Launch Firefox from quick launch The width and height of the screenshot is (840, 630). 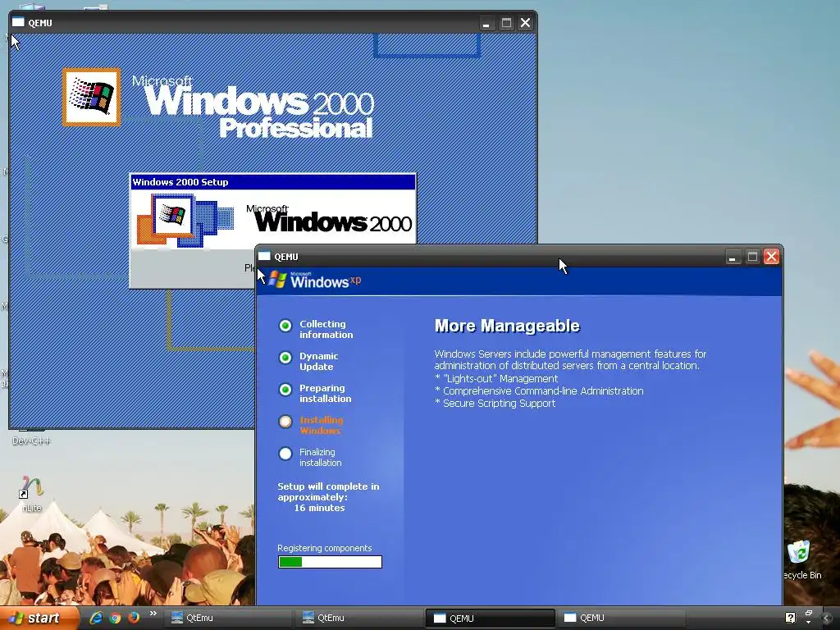pyautogui.click(x=134, y=618)
